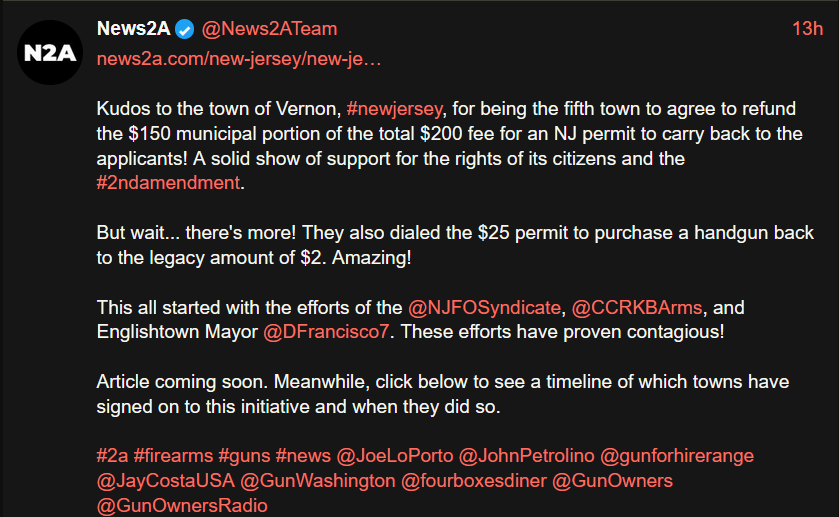Viewport: 839px width, 517px height.
Task: Open the @News2ATeam handle
Action: [x=269, y=29]
